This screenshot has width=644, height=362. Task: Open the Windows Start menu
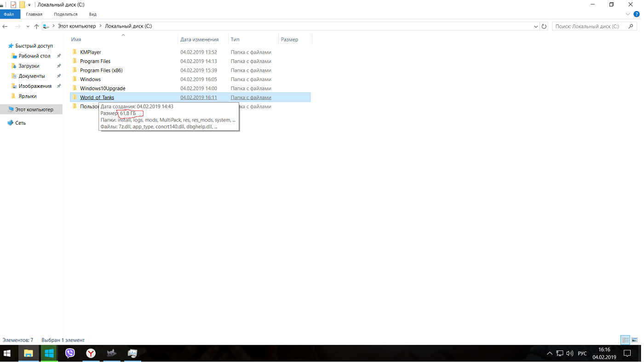point(7,353)
